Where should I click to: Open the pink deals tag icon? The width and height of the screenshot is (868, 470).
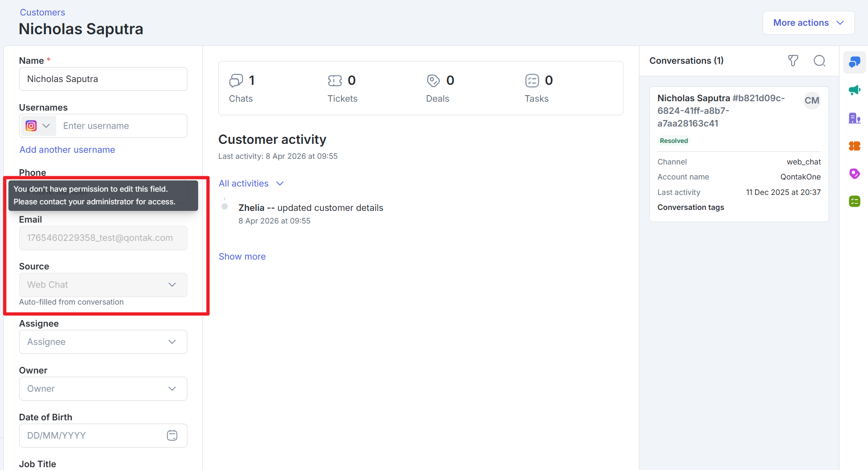pos(854,174)
